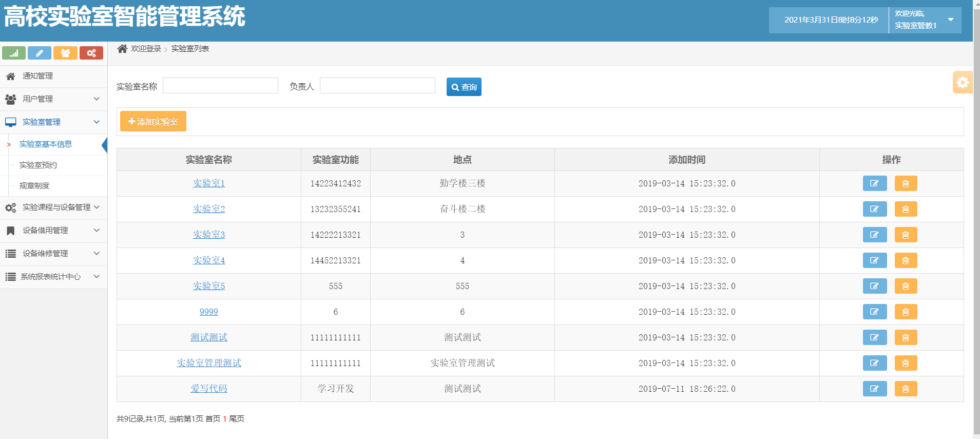Open the 实验室1 link

pos(209,183)
